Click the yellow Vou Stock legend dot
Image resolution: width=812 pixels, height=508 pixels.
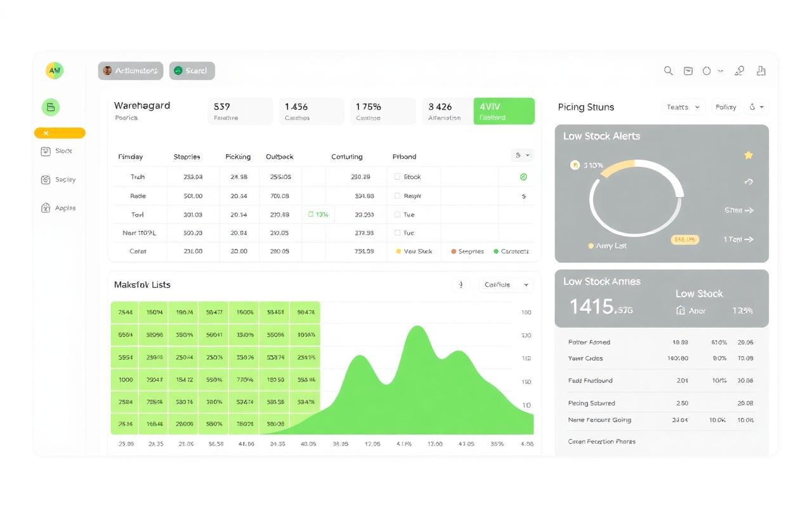coord(398,251)
